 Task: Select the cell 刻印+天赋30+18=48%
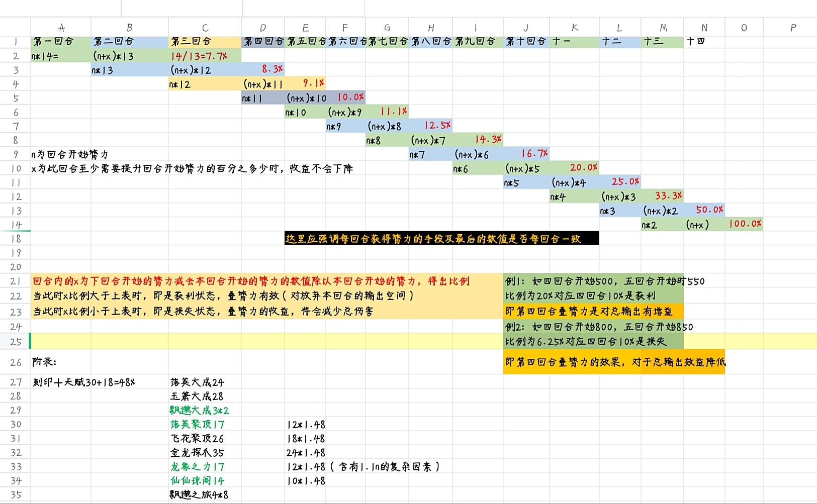(84, 382)
